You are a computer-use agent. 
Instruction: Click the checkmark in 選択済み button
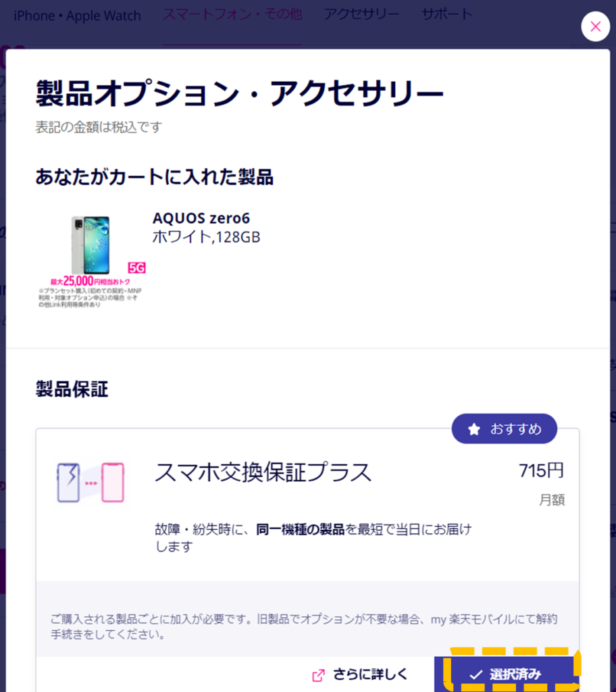point(476,675)
